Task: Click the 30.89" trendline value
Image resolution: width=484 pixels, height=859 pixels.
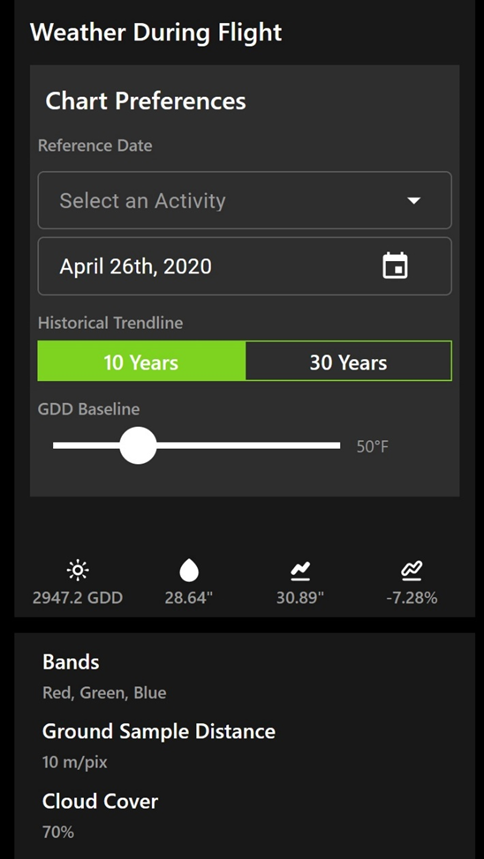Action: coord(300,598)
